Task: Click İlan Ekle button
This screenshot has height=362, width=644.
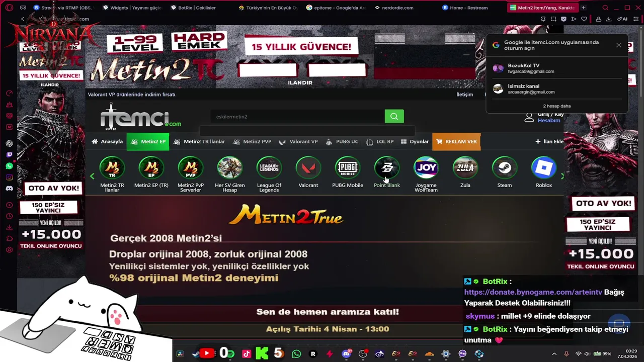Action: 549,142
